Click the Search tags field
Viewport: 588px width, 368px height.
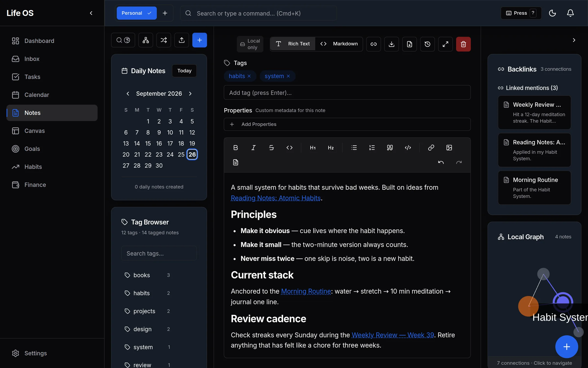(x=159, y=253)
